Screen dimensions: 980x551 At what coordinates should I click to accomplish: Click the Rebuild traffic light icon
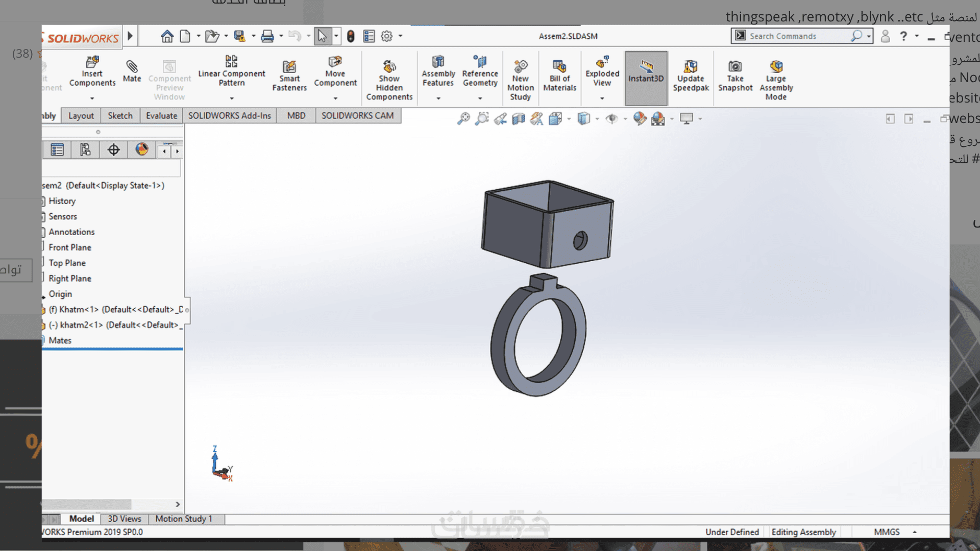(351, 36)
